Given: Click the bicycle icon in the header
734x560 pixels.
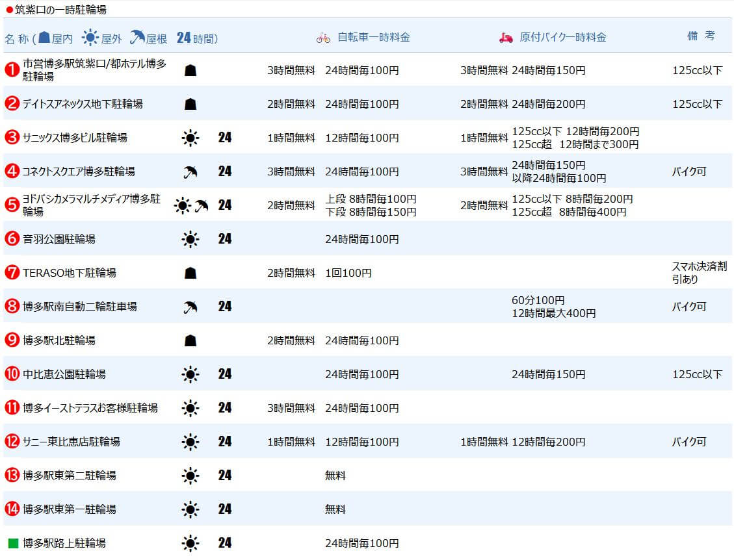Looking at the screenshot, I should (323, 38).
